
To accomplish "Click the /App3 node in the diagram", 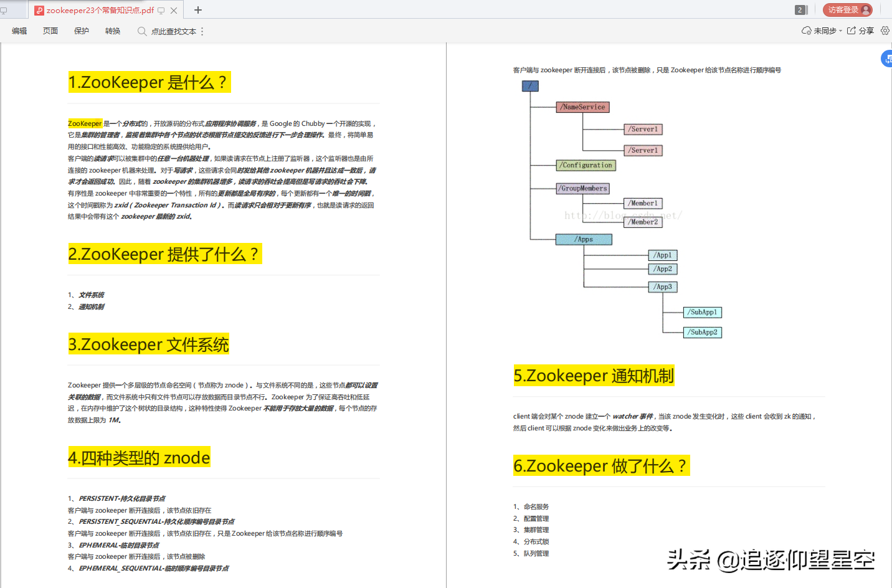I will coord(663,287).
